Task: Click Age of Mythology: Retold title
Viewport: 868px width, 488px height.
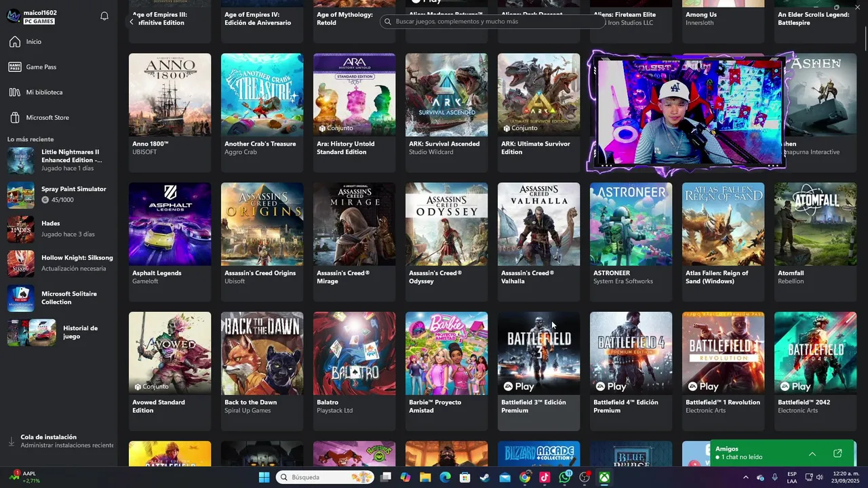Action: click(x=346, y=18)
